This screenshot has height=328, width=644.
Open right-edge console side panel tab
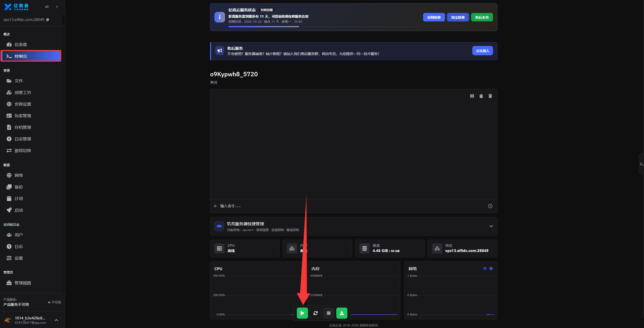[x=641, y=164]
